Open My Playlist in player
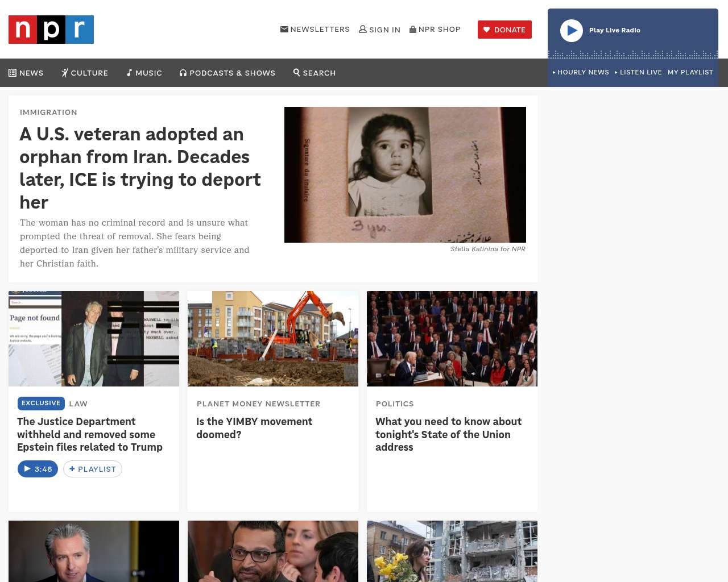 coord(690,72)
